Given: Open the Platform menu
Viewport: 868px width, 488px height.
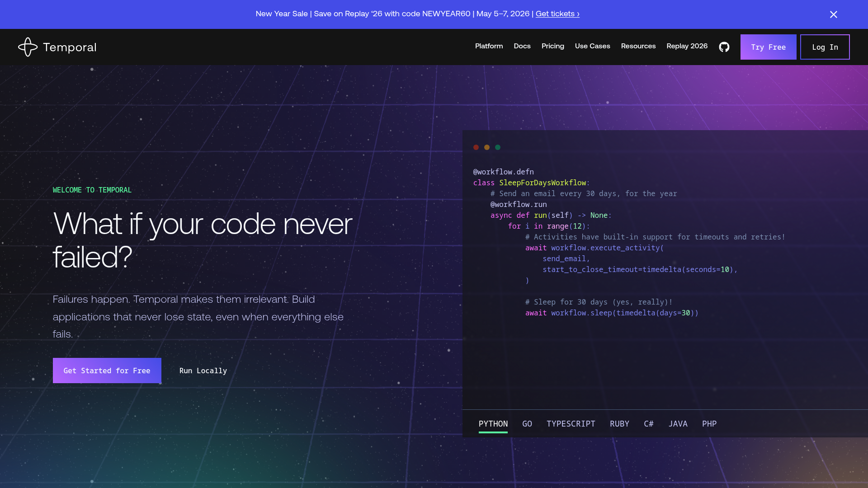Looking at the screenshot, I should 489,47.
